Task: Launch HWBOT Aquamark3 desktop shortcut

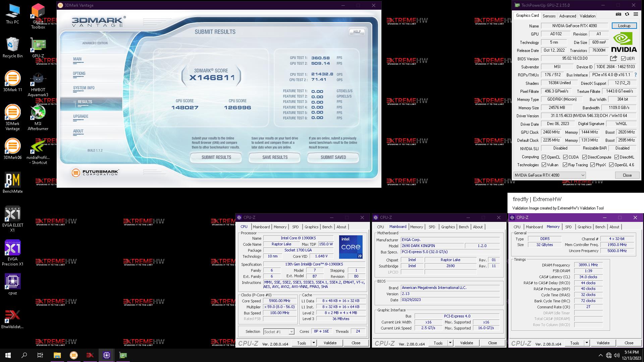Action: point(38,84)
